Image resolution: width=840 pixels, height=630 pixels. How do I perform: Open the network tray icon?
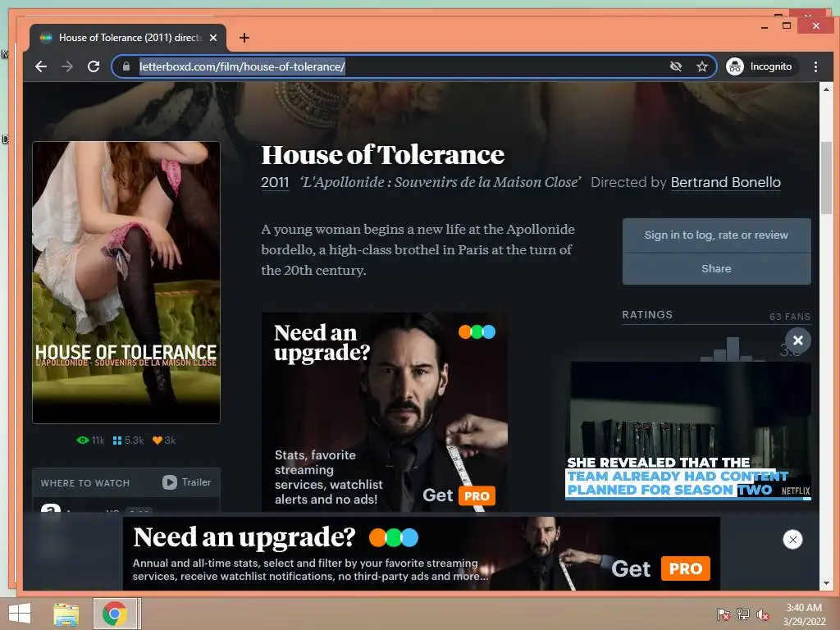pos(743,614)
